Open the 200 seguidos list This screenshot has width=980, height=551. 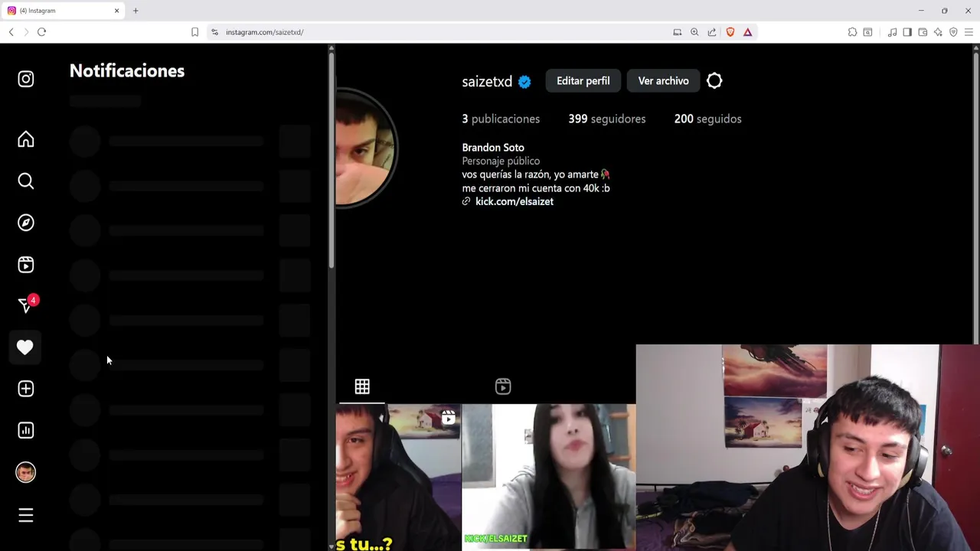[707, 119]
